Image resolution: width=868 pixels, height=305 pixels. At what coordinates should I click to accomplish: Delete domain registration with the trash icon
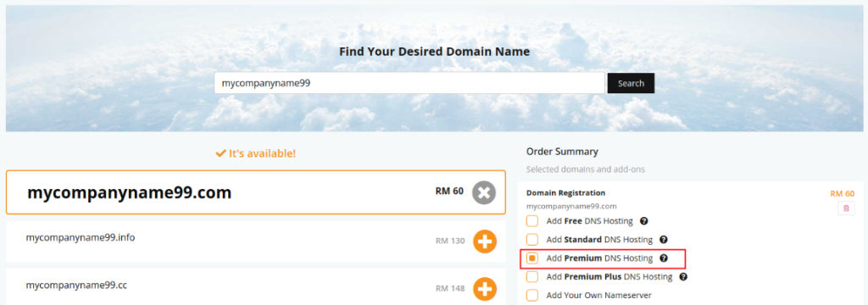click(846, 208)
